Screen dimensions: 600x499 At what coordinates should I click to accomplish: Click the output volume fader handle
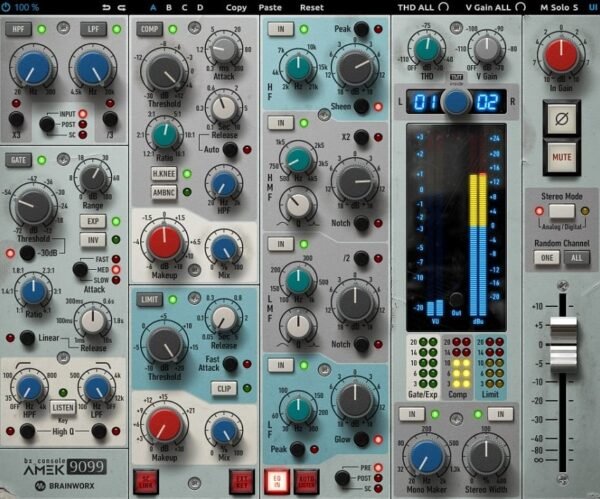pyautogui.click(x=562, y=344)
